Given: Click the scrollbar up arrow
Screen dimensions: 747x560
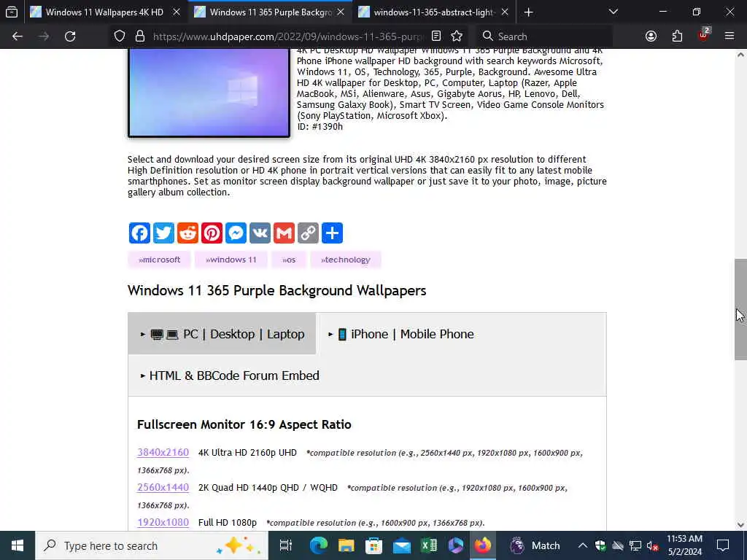Looking at the screenshot, I should (x=740, y=55).
